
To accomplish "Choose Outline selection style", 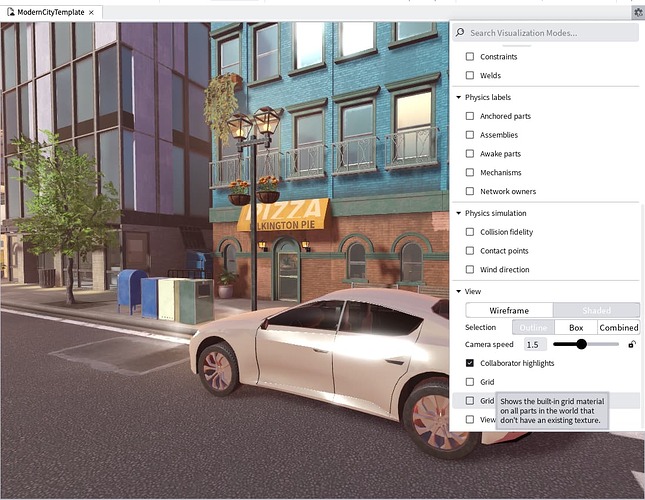I will tap(533, 328).
